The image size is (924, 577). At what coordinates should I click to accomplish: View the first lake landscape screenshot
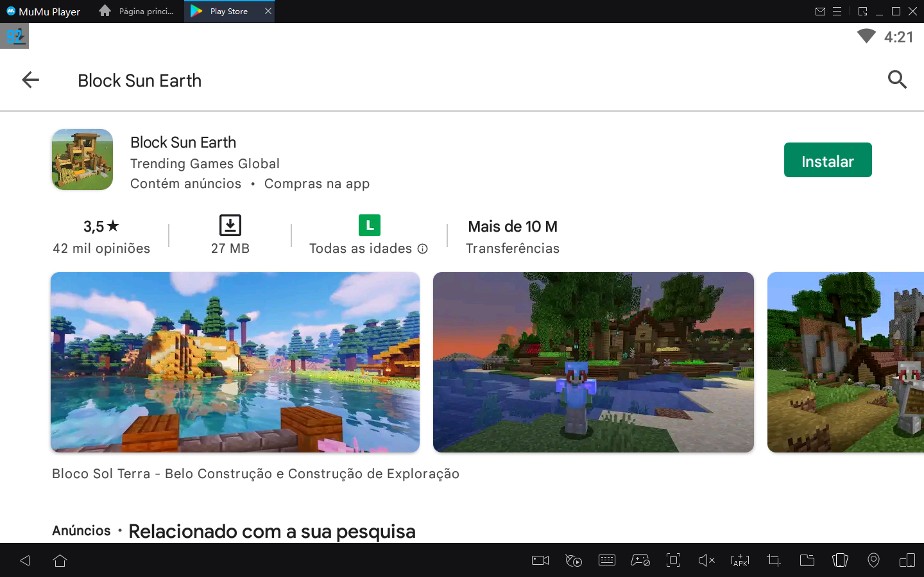[x=235, y=362]
